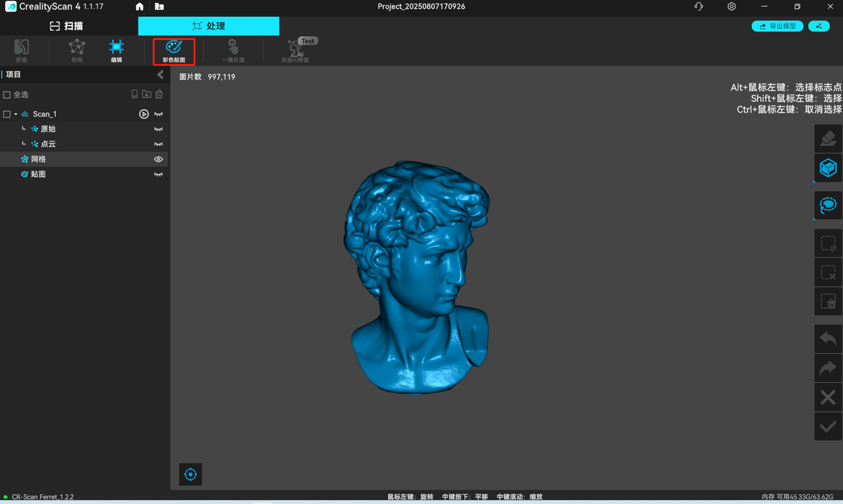This screenshot has height=504, width=843.
Task: Show the 点云 layer via eye icon
Action: tap(159, 144)
